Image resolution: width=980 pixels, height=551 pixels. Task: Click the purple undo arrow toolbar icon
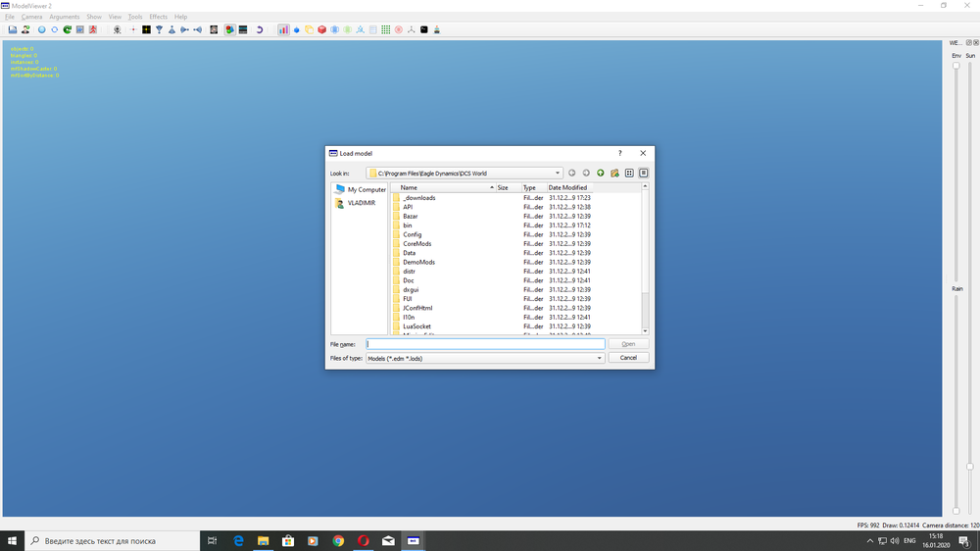[x=260, y=29]
